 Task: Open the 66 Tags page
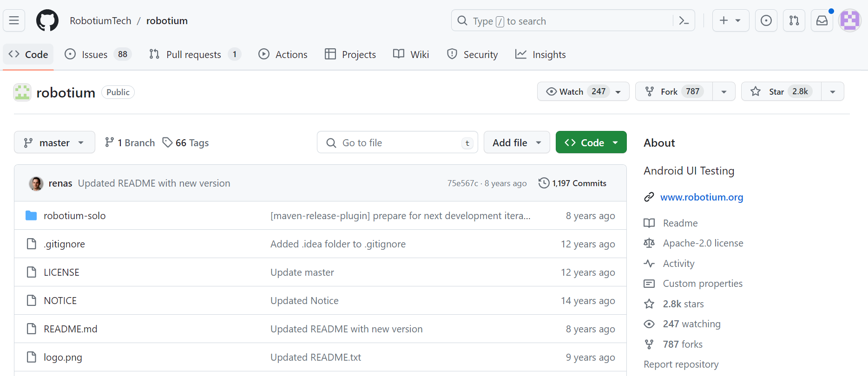[186, 143]
